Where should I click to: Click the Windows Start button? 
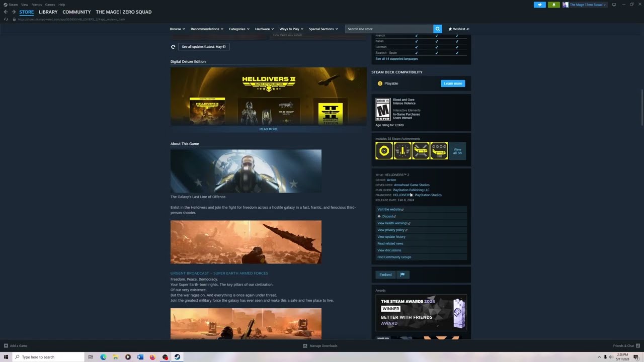(6, 357)
